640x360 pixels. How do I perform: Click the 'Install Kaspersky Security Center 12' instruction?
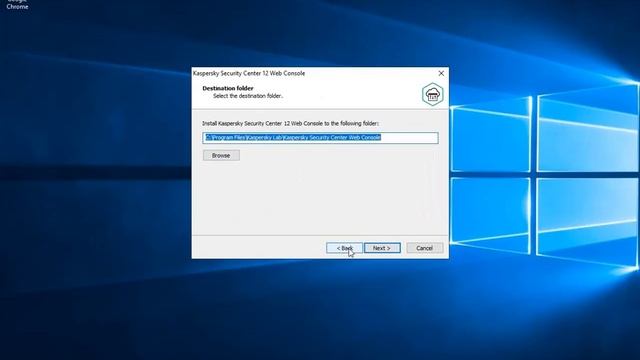coord(291,123)
